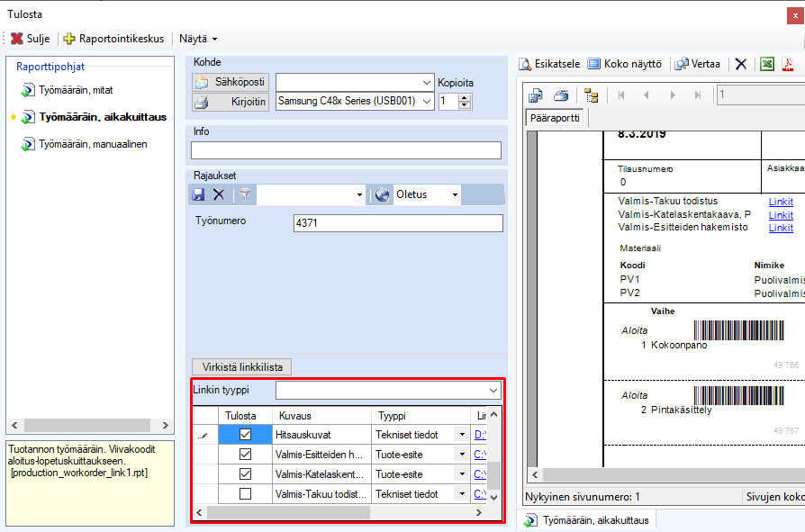Decrease the Kopioita copy count
Viewport: 805px width, 532px height.
464,105
